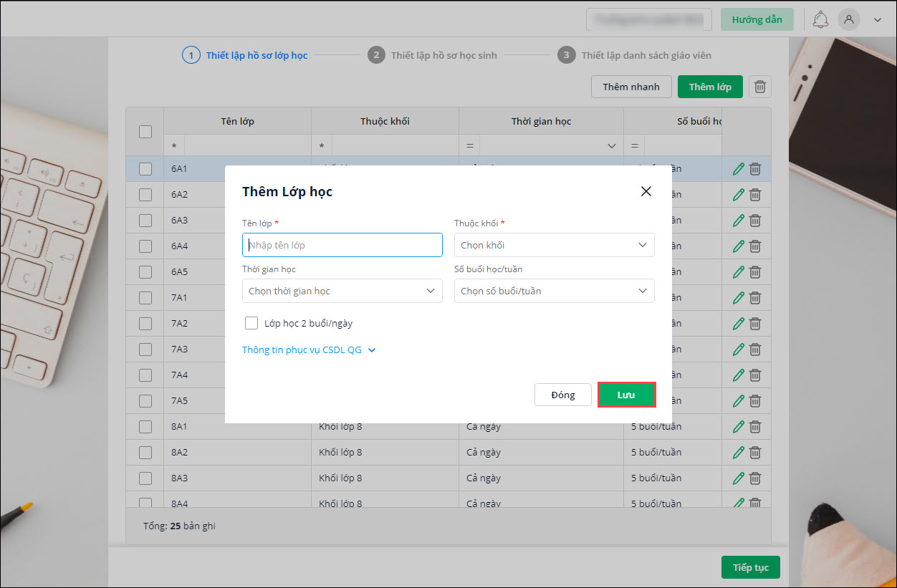Check the row checkbox for class 8A3

point(145,478)
